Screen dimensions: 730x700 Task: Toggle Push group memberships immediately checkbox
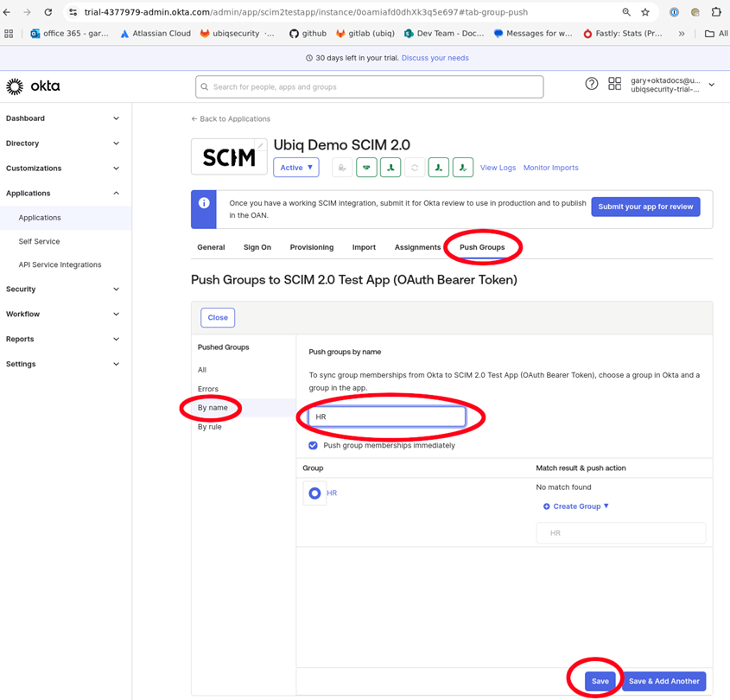click(x=313, y=445)
